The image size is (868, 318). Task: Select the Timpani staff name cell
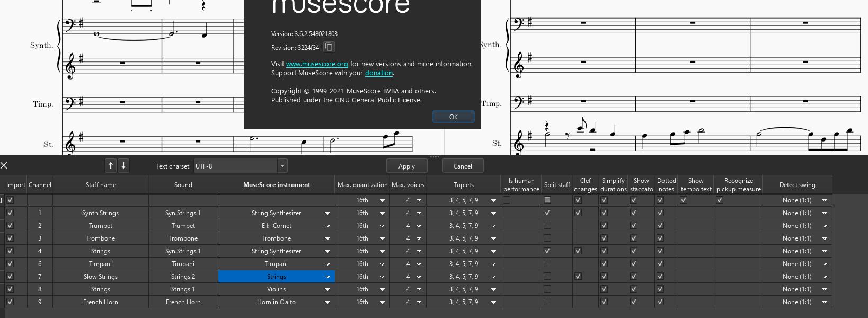click(x=101, y=263)
